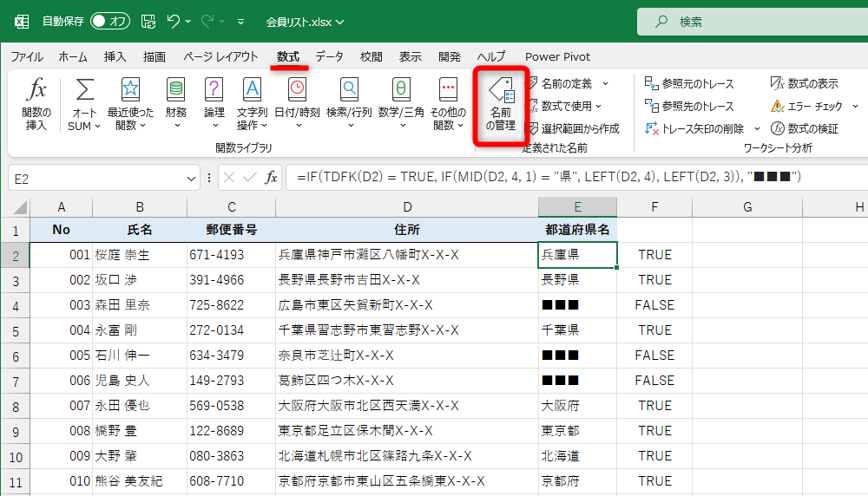Click Remove Arrows (トレース矢印の削除)
The image size is (868, 496).
[x=694, y=128]
